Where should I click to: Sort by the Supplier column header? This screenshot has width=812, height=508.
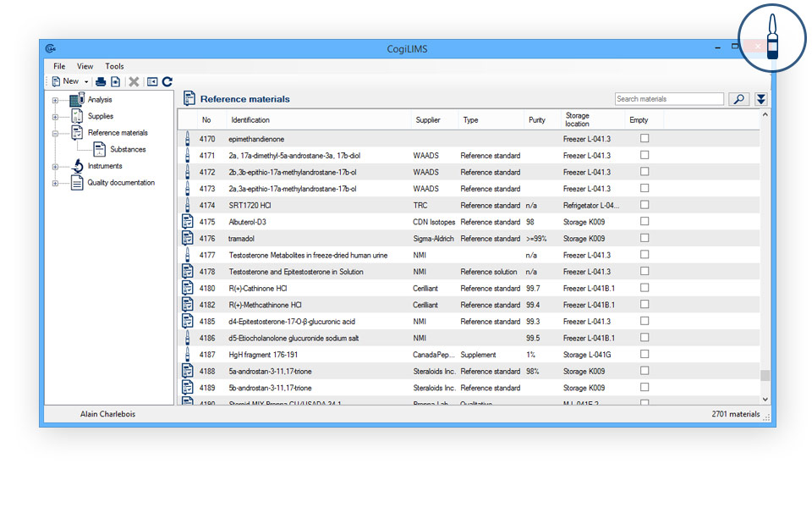click(x=428, y=120)
